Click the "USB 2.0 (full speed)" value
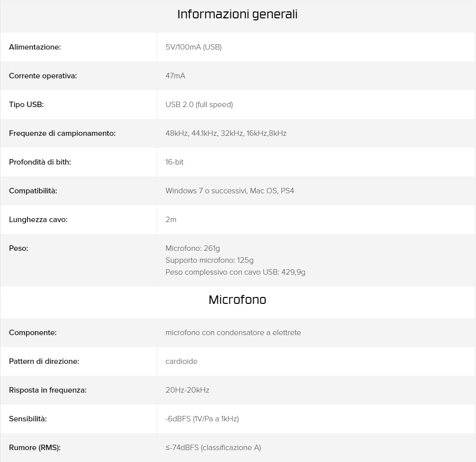Viewport: 476px width, 462px height. pos(199,105)
